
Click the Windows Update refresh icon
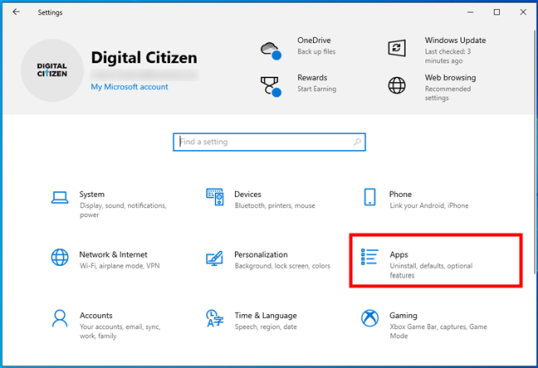(x=397, y=48)
